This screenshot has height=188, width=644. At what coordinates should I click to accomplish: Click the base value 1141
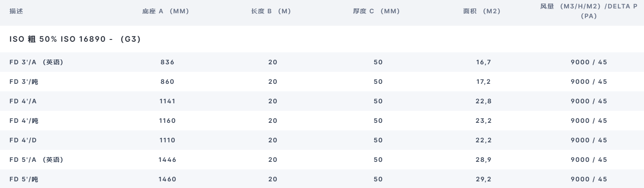coord(167,101)
